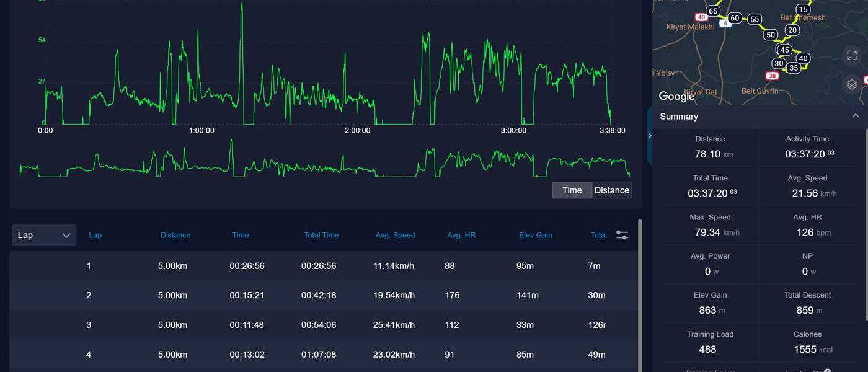Click the 15 km marker on the map

click(803, 9)
